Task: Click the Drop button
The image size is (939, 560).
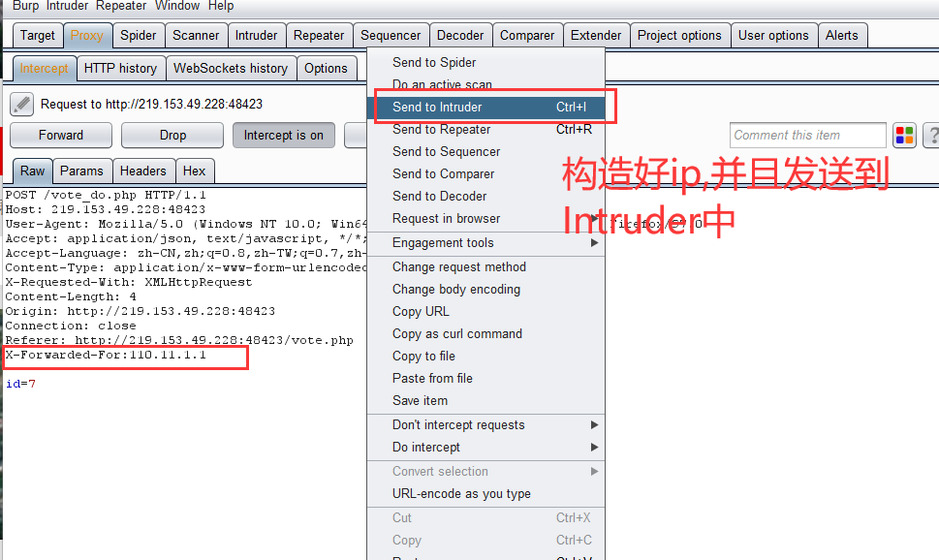Action: tap(172, 136)
